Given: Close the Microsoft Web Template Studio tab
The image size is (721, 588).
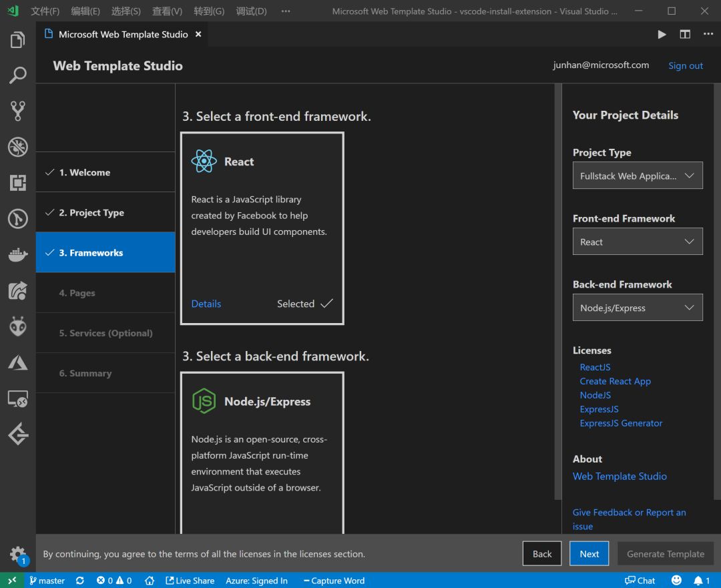Looking at the screenshot, I should click(198, 34).
